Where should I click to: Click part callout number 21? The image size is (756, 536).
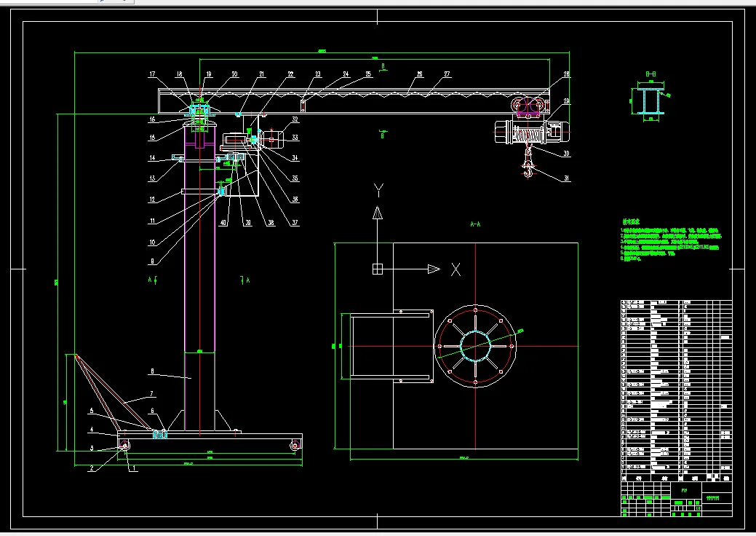pos(262,74)
